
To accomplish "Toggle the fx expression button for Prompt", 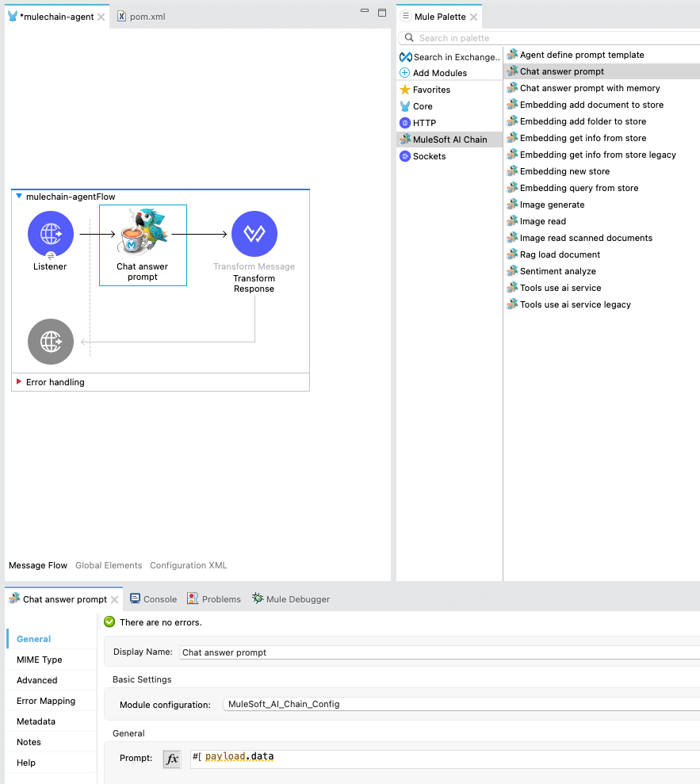I will [x=172, y=759].
